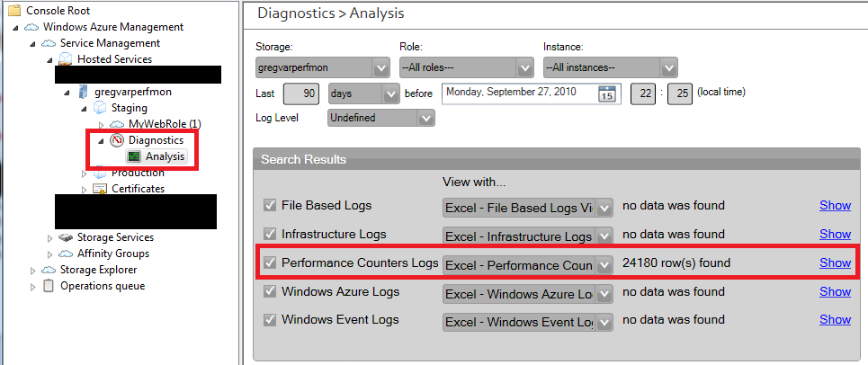Screen dimensions: 868x365
Task: Open the Storage dropdown showing gregvarperfmon
Action: coord(323,68)
